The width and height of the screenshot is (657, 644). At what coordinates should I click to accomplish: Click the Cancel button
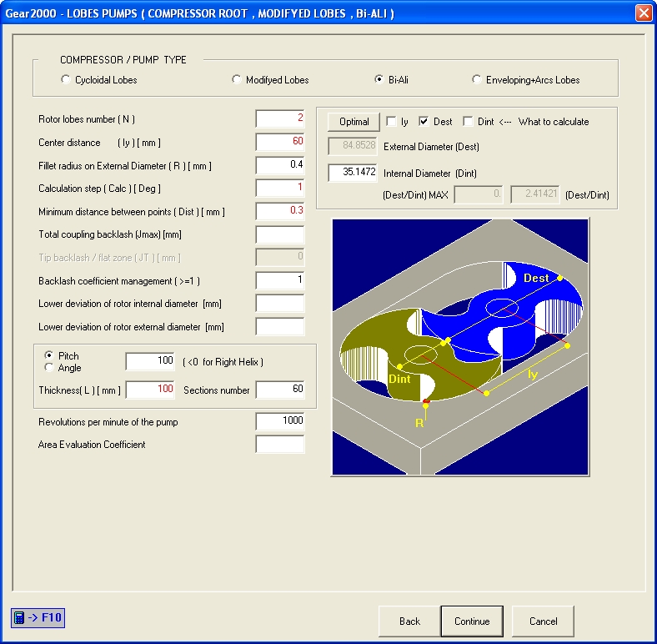coord(543,621)
